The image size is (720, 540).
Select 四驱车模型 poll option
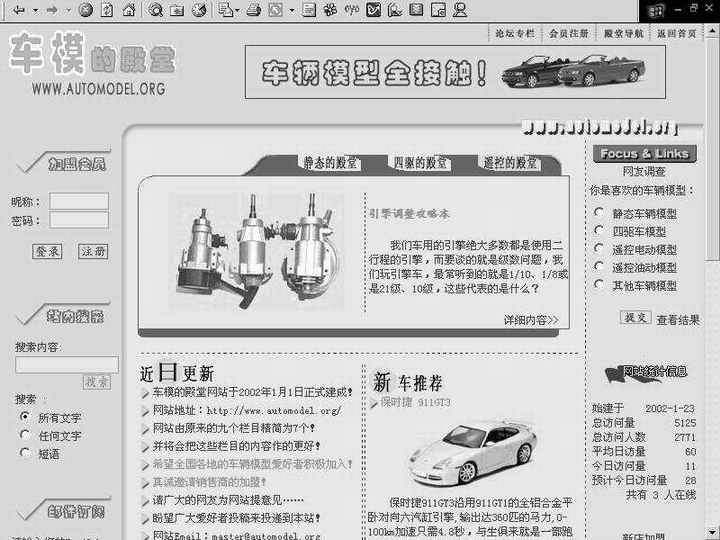click(x=599, y=230)
